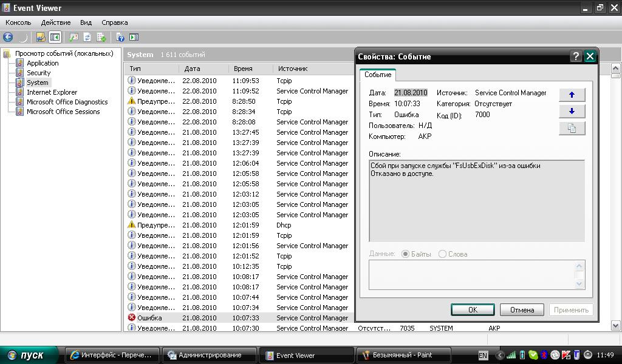Click the highlighted date 21.08.2010 in dialog
Image resolution: width=622 pixels, height=364 pixels.
(x=411, y=93)
